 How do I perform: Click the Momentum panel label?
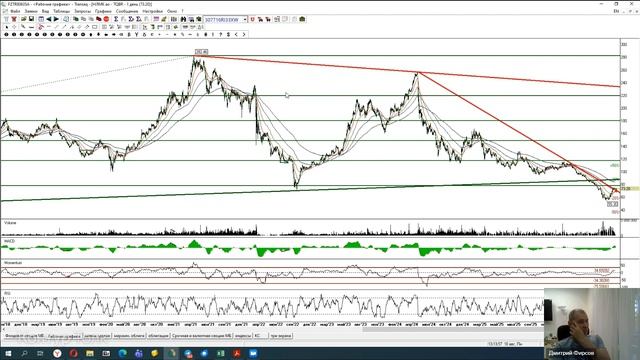pos(13,263)
